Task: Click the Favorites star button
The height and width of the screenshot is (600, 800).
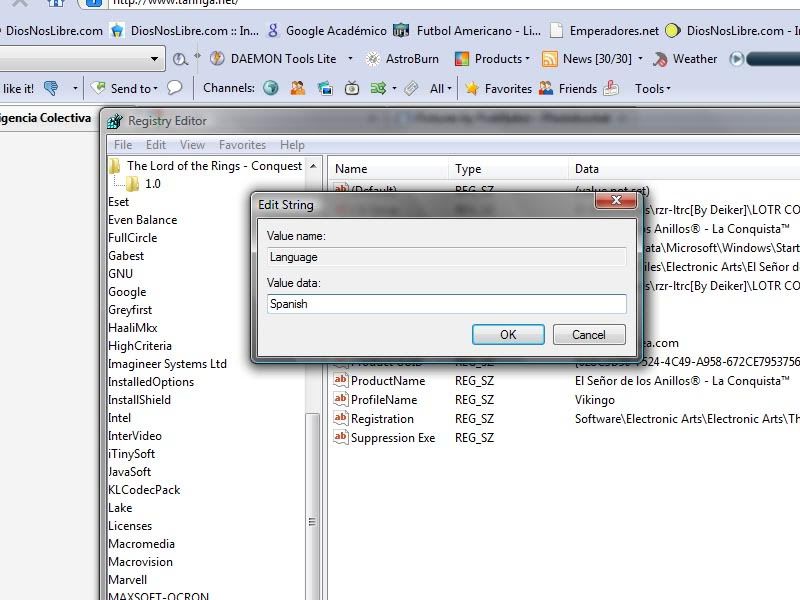Action: (498, 88)
